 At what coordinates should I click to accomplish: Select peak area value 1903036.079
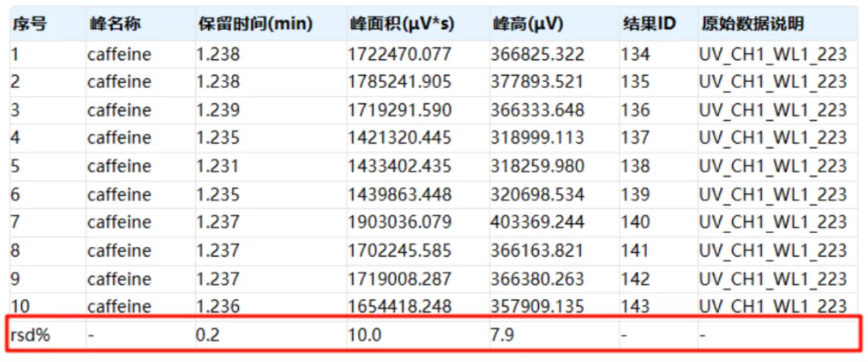point(400,222)
